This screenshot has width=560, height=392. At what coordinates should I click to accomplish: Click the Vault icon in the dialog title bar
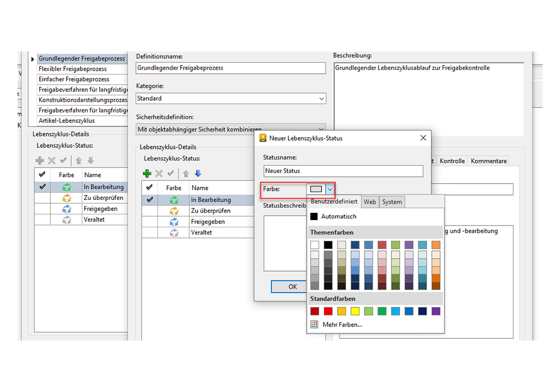[x=263, y=138]
